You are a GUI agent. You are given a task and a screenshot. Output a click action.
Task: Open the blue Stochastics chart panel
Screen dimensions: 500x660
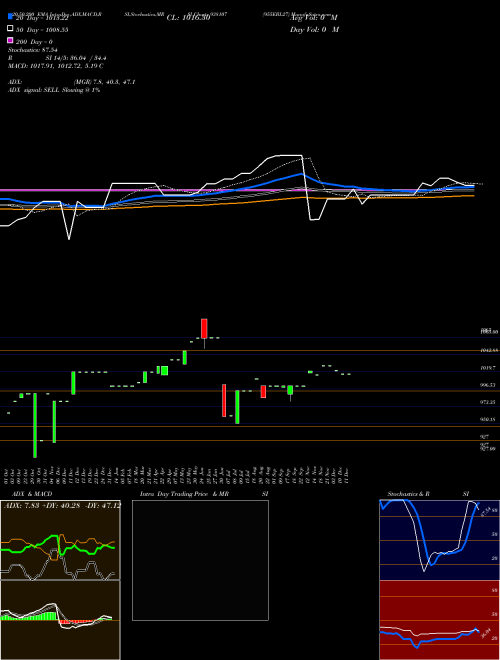(439, 540)
